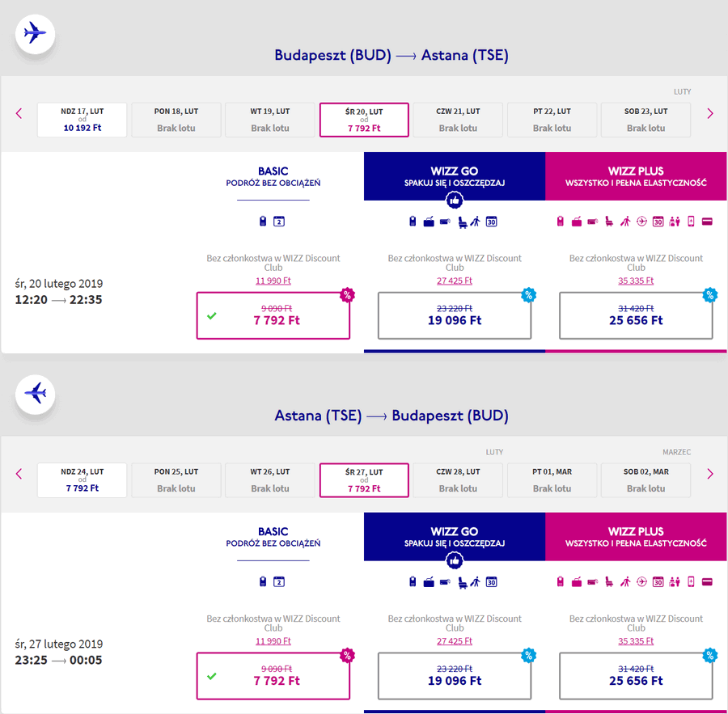Image resolution: width=728 pixels, height=714 pixels.
Task: Click the return WIZZ PLUS blue percent badge
Action: pos(710,655)
